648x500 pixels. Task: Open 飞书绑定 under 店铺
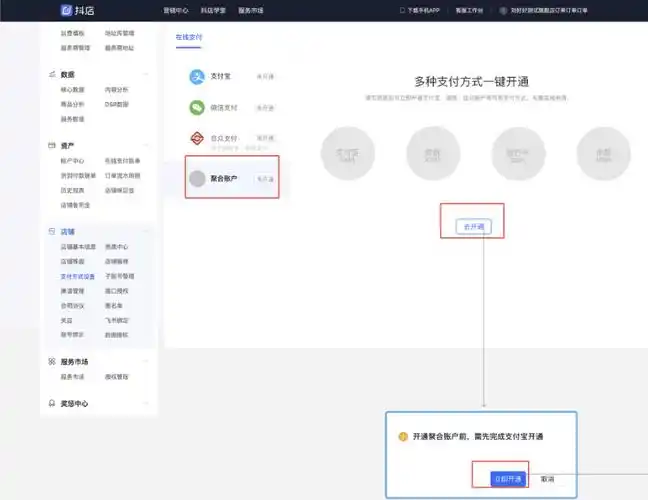pyautogui.click(x=117, y=320)
